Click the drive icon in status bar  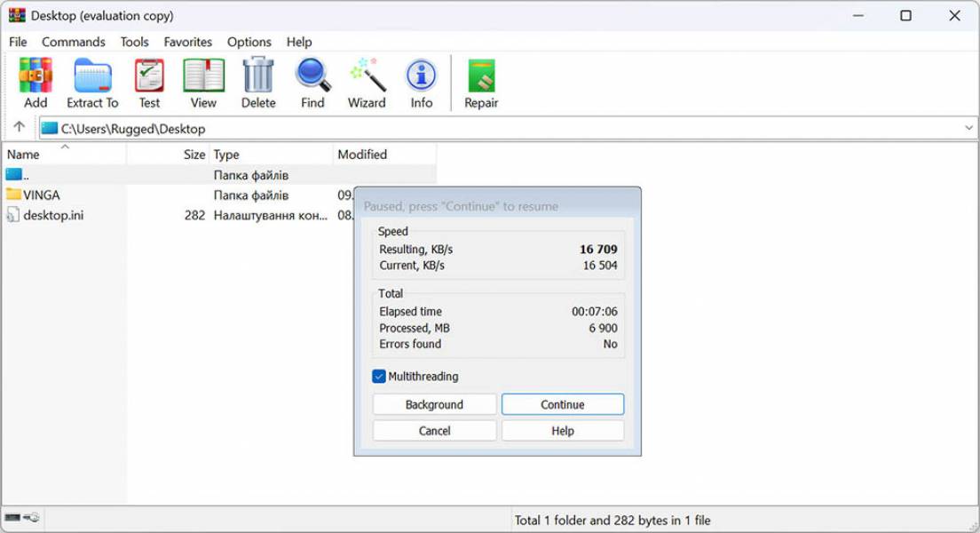coord(13,518)
